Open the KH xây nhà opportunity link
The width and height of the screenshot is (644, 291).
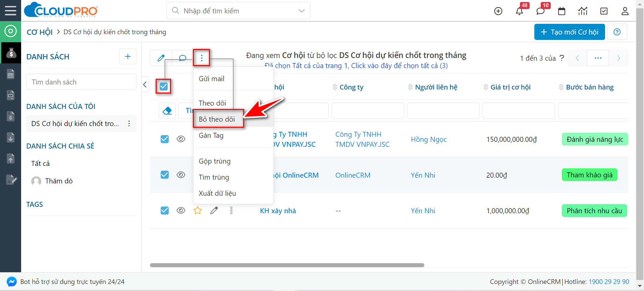point(278,211)
